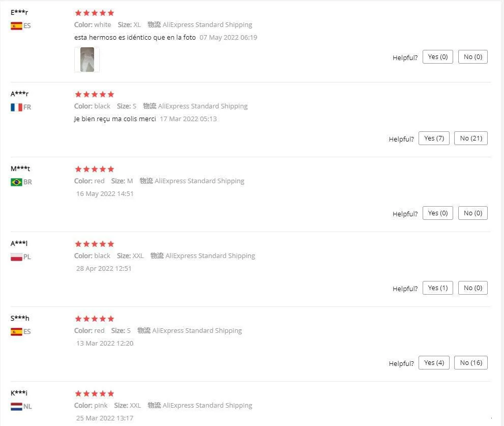Click the reviewer name A***r
This screenshot has height=426, width=504.
pos(20,94)
